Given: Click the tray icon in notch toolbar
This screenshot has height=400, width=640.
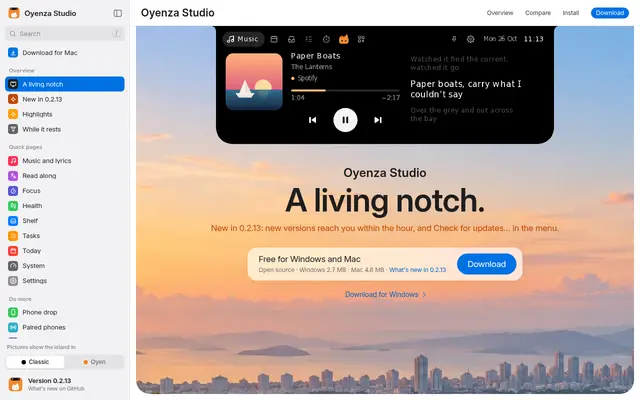Looking at the screenshot, I should [291, 39].
